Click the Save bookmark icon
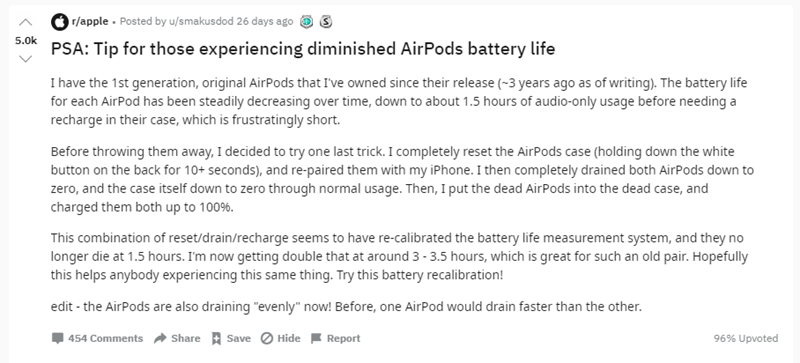The width and height of the screenshot is (800, 363). click(216, 338)
